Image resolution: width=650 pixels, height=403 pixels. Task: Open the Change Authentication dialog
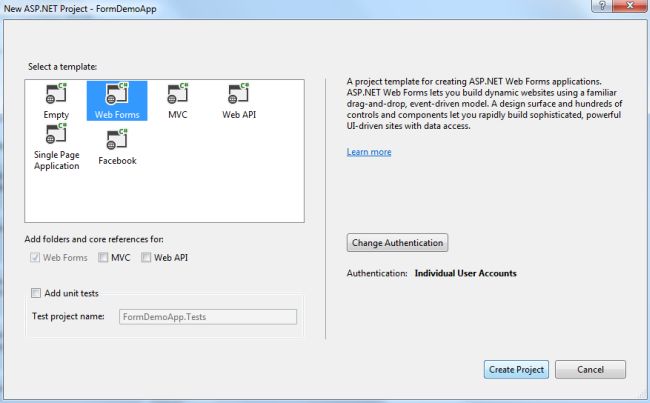pos(397,243)
